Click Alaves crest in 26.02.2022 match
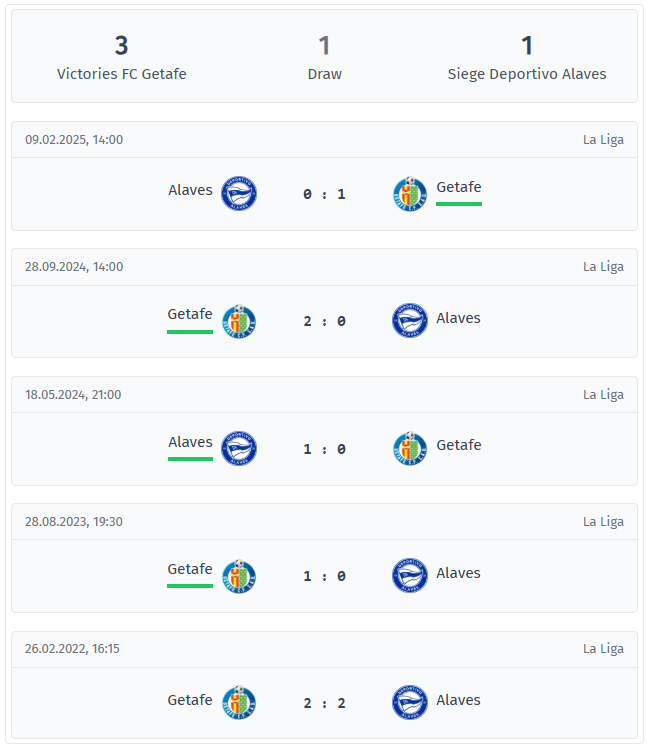 point(410,703)
